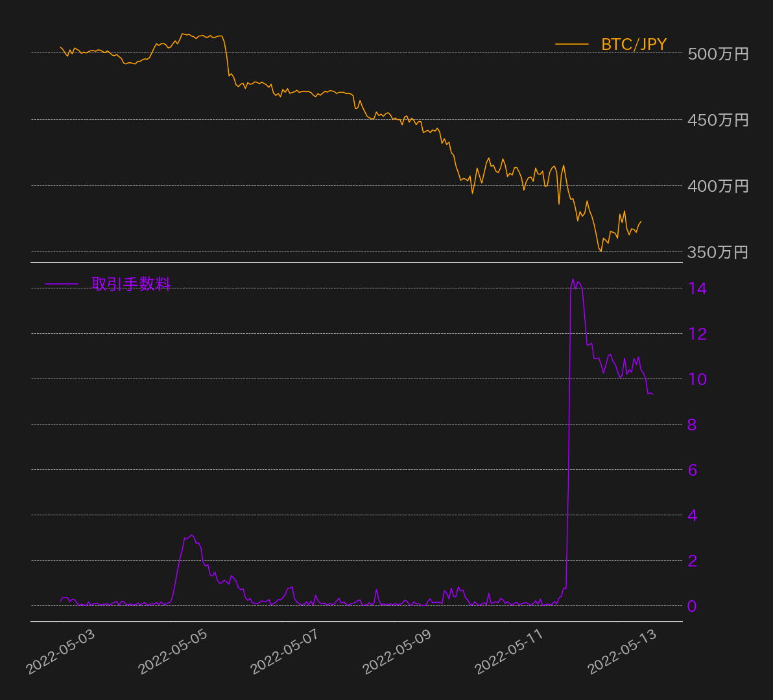The height and width of the screenshot is (700, 773).
Task: Click the 2022-05-03 date tick label
Action: (x=60, y=651)
